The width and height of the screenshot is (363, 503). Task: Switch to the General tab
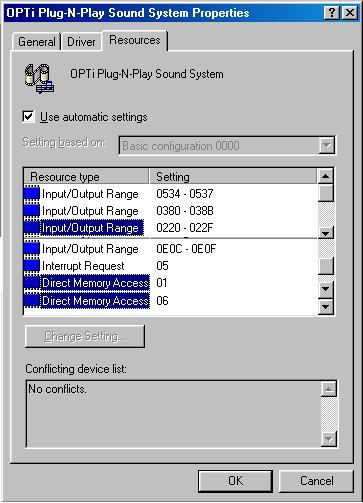(37, 42)
